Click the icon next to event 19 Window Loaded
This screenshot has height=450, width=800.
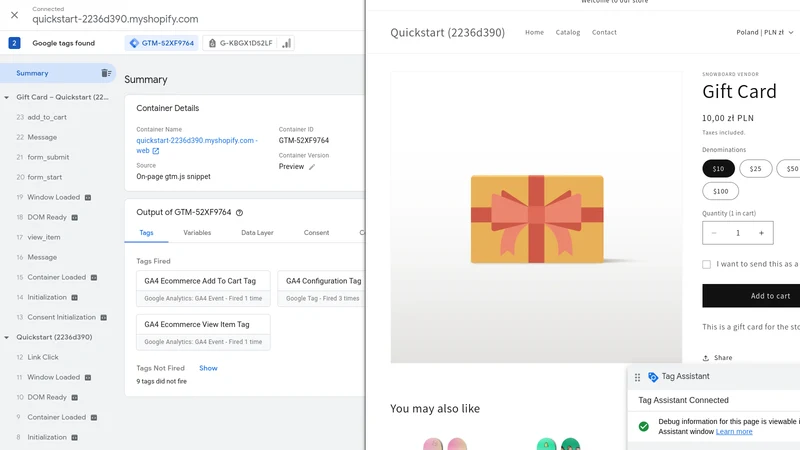pyautogui.click(x=88, y=197)
